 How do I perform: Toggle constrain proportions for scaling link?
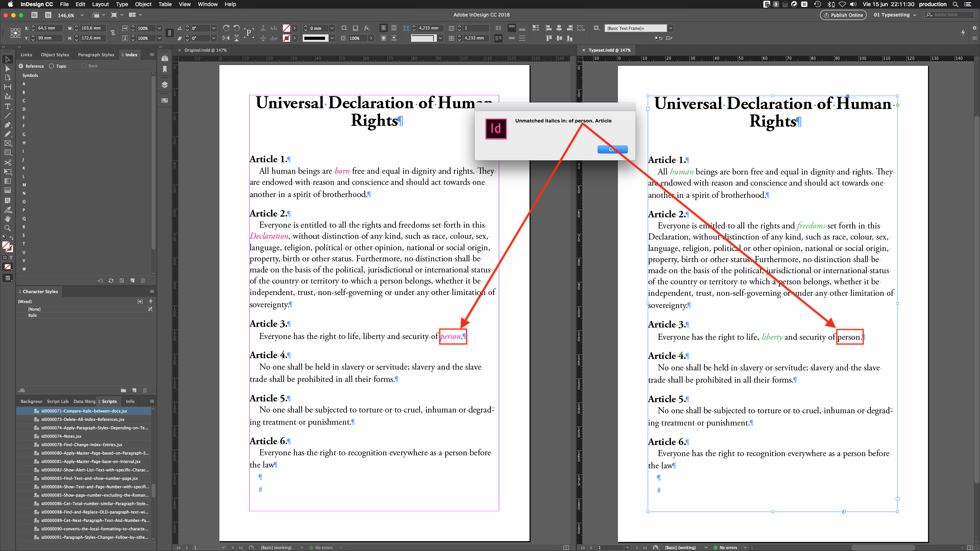point(170,33)
